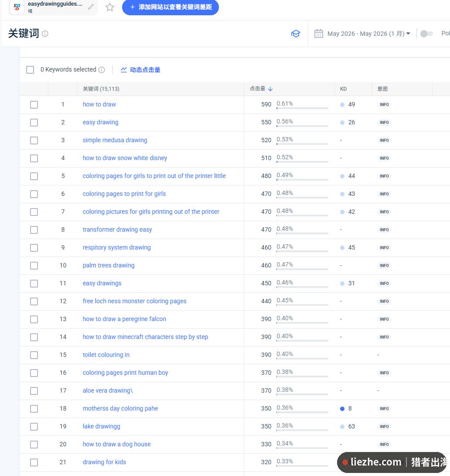450x476 pixels.
Task: Open keyword coloring pictures for girls printing
Action: (151, 212)
